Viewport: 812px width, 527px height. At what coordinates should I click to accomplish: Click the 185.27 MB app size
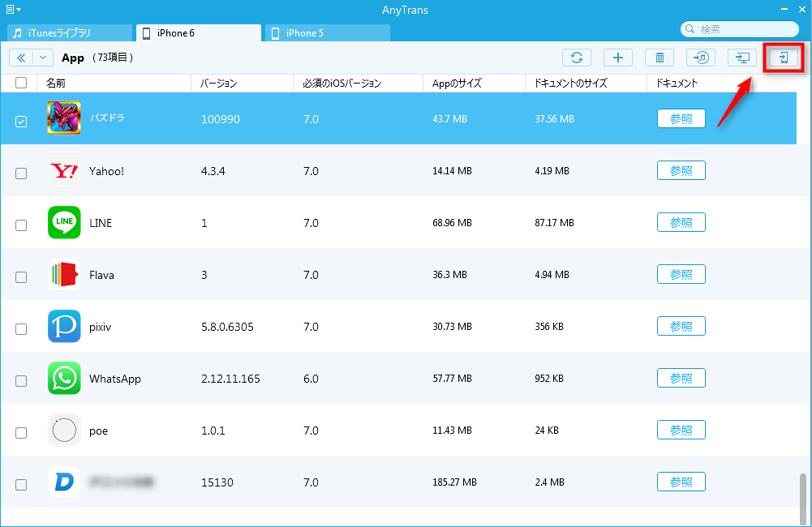click(455, 482)
